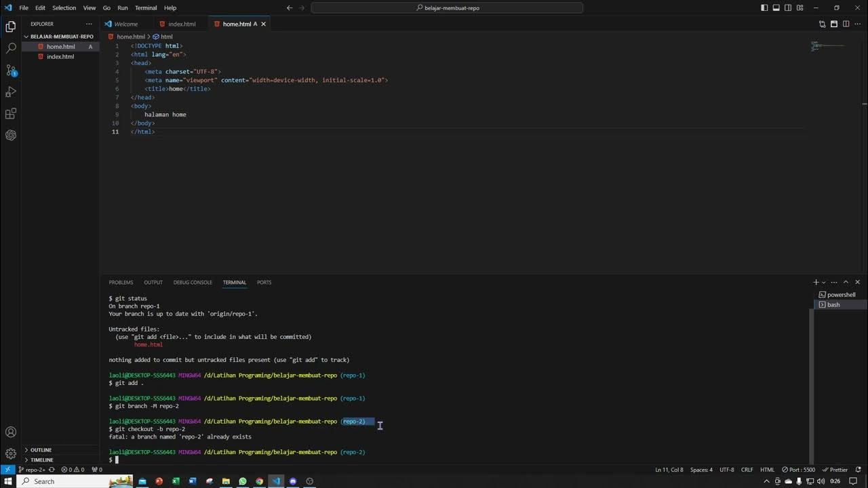Viewport: 868px width, 488px height.
Task: Open the Terminal menu
Action: (x=146, y=8)
